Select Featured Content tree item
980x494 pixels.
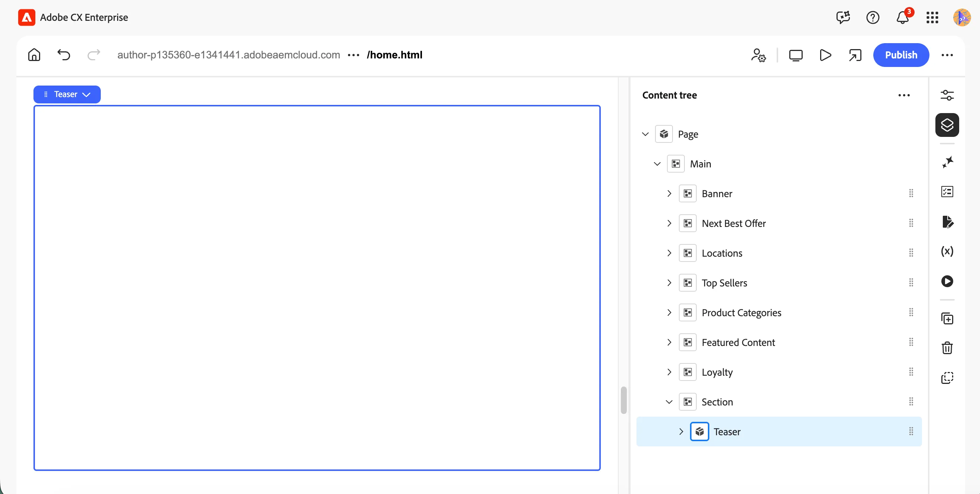[x=779, y=342]
